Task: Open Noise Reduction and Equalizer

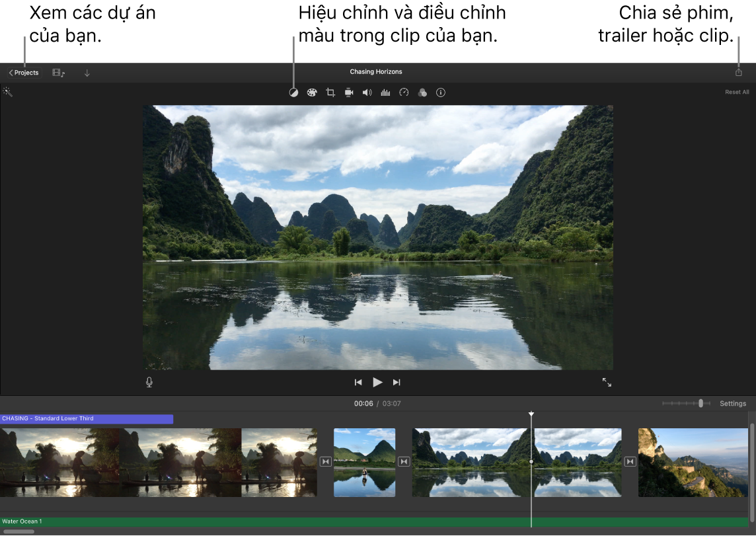Action: click(x=386, y=93)
